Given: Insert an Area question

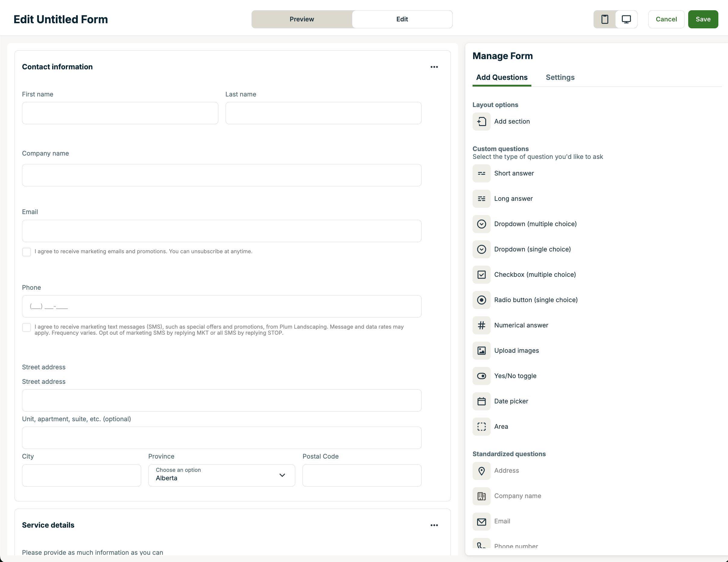Looking at the screenshot, I should (501, 426).
